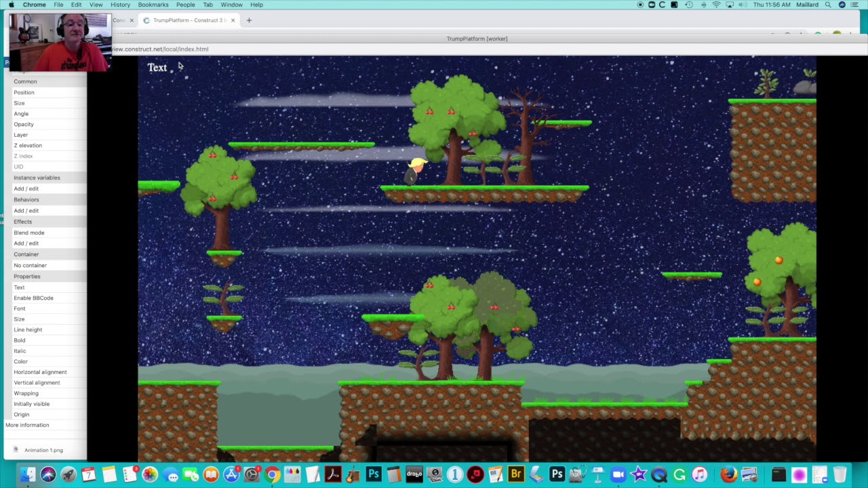868x488 pixels.
Task: Open the Edit menu
Action: coord(76,5)
